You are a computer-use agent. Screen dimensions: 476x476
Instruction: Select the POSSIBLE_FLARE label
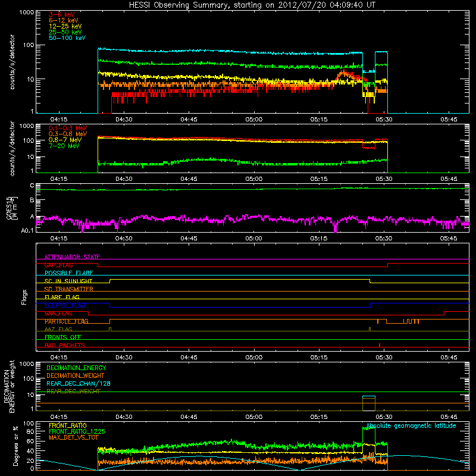[68, 273]
